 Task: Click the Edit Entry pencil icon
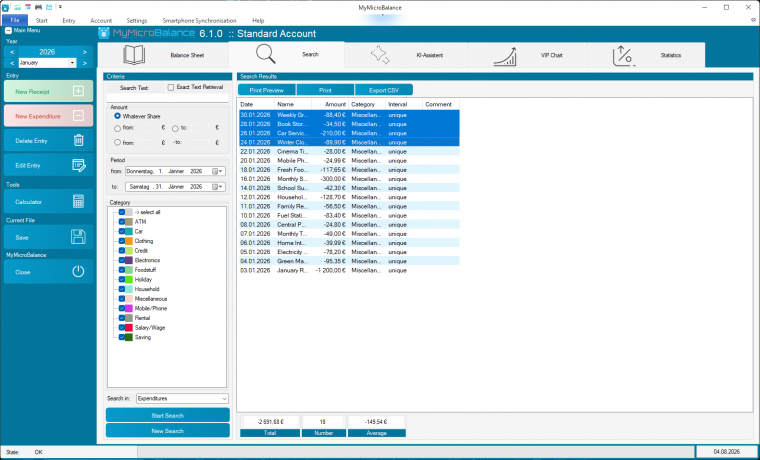point(79,165)
